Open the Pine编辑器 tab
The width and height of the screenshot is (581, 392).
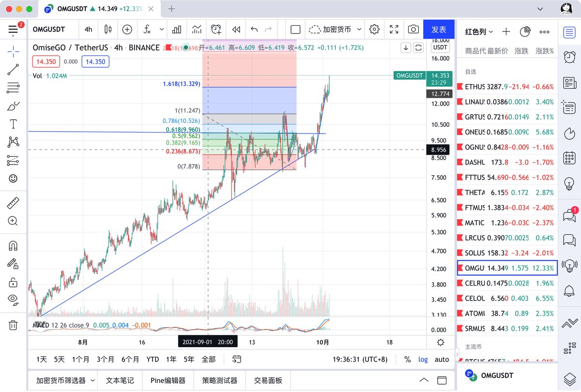click(x=168, y=380)
